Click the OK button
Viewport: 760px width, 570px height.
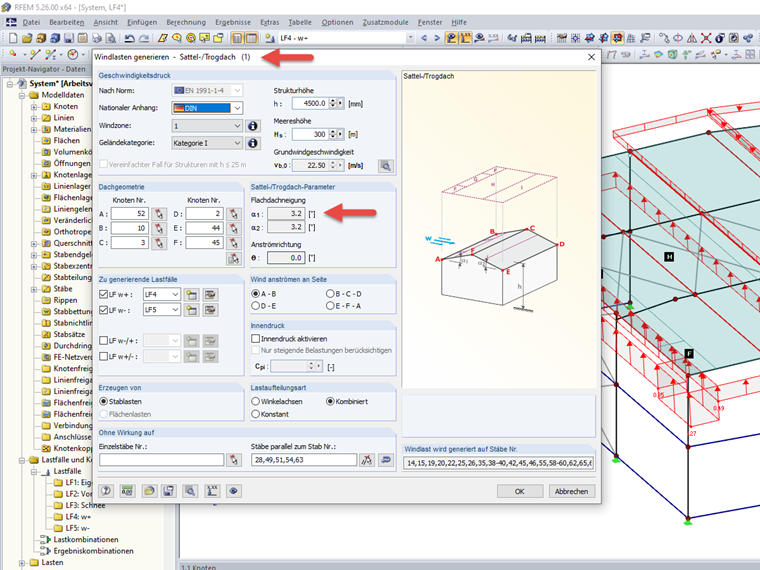(x=520, y=491)
